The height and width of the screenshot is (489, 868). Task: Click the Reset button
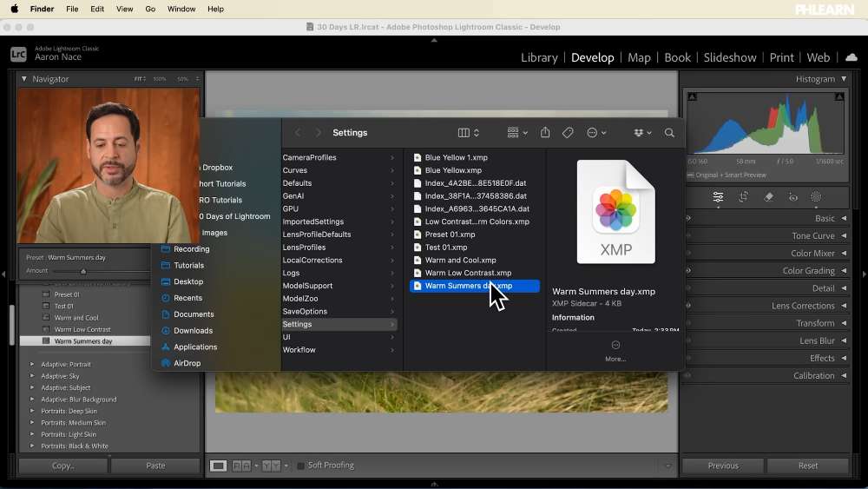click(x=807, y=466)
